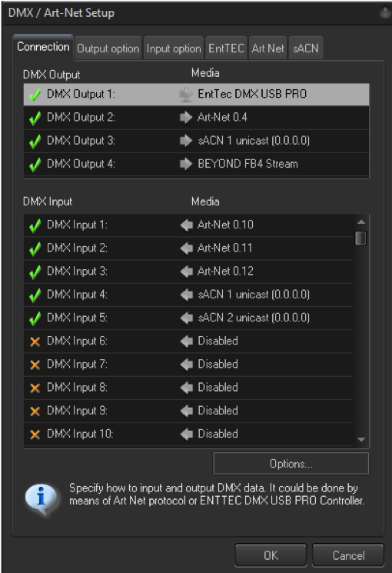
Task: Click the input arrow icon next to Art-Net 0.10
Action: [186, 225]
